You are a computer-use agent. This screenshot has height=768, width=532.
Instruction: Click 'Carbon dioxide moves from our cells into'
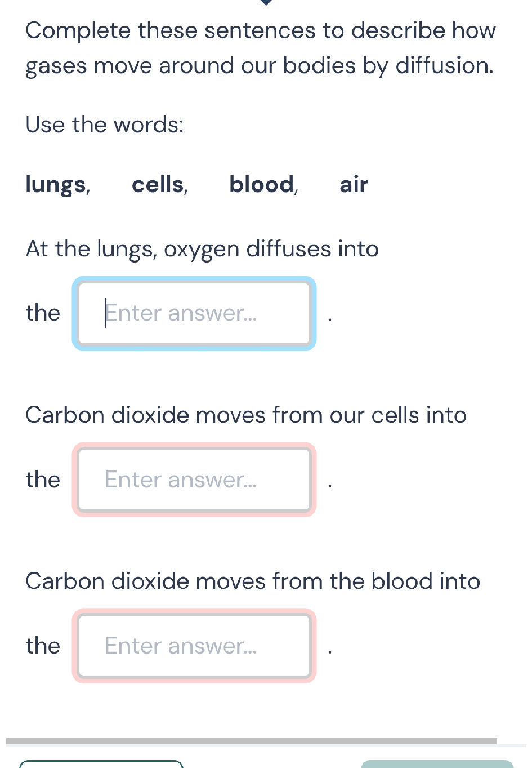tap(246, 415)
